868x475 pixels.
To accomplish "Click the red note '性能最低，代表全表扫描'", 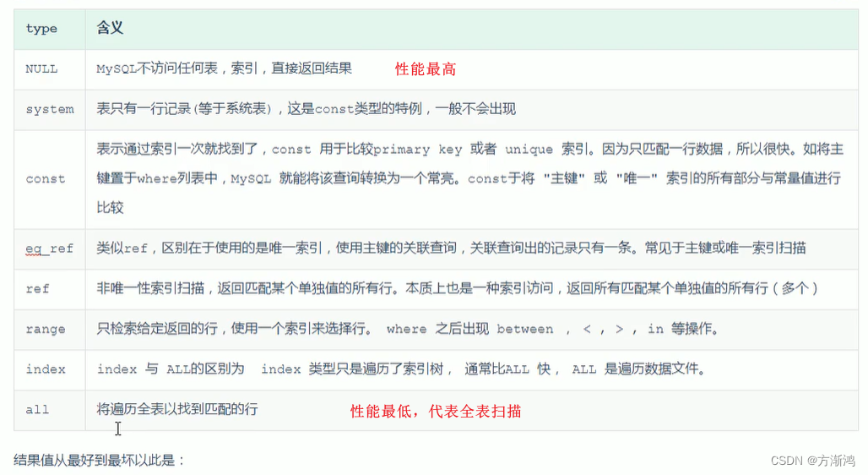I will point(436,412).
